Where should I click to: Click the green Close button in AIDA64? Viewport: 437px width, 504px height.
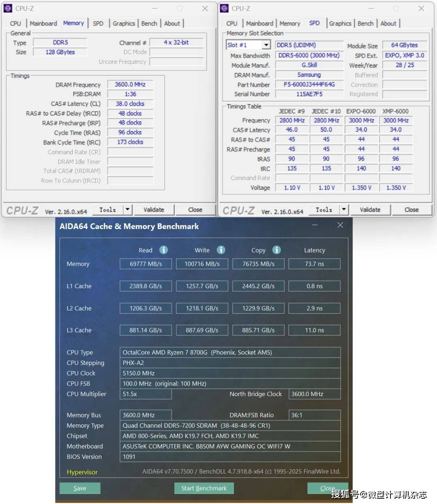click(x=328, y=488)
